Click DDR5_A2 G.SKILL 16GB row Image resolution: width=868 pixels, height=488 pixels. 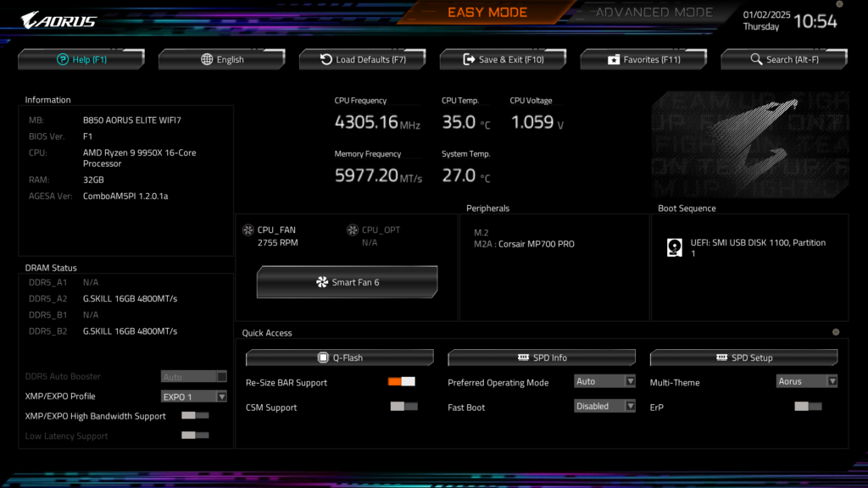click(x=103, y=298)
